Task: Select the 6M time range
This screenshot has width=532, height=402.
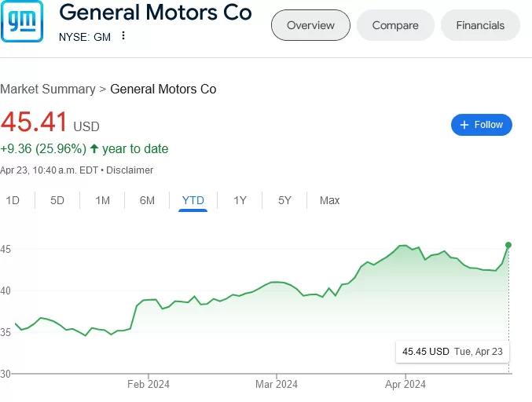Action: (x=147, y=200)
